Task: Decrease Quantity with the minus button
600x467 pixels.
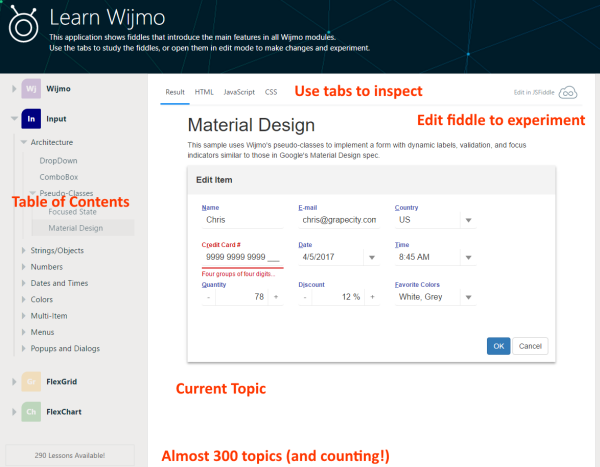Action: pos(209,297)
